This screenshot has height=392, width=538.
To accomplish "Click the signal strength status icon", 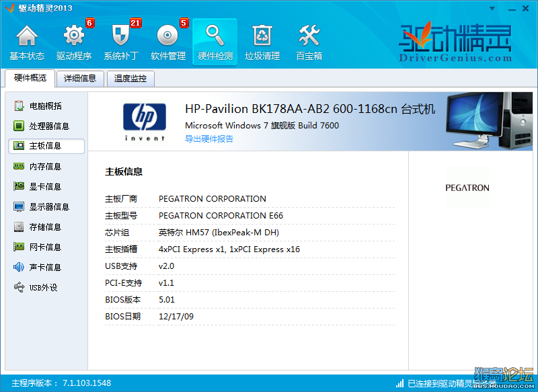I will 399,383.
